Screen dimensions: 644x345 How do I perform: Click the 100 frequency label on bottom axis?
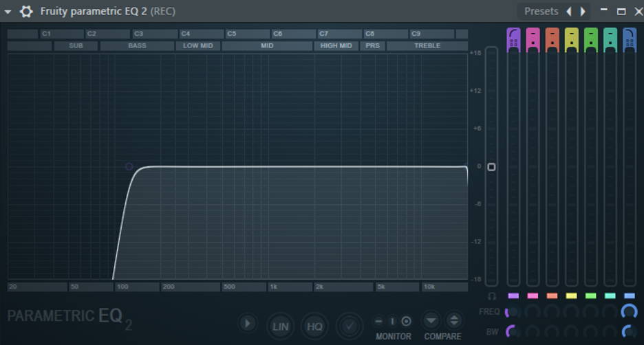click(x=122, y=287)
